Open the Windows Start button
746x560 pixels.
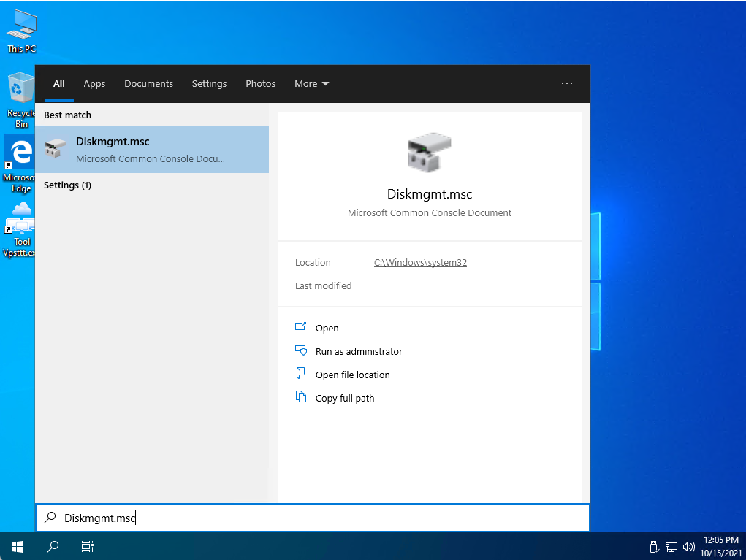click(x=17, y=547)
